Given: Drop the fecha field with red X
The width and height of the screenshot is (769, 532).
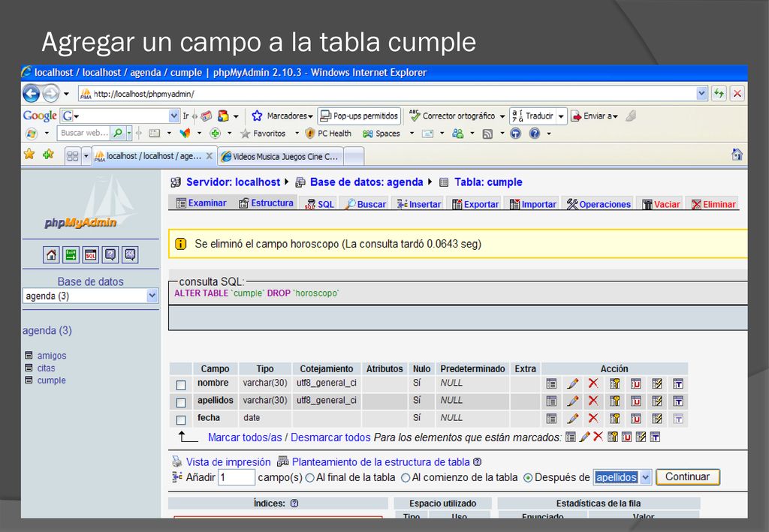Looking at the screenshot, I should coord(593,419).
